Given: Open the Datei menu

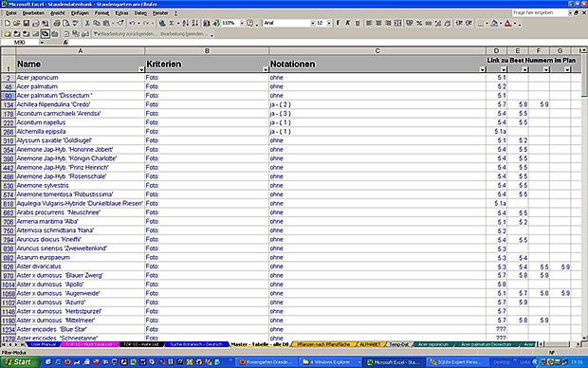Looking at the screenshot, I should [x=10, y=13].
